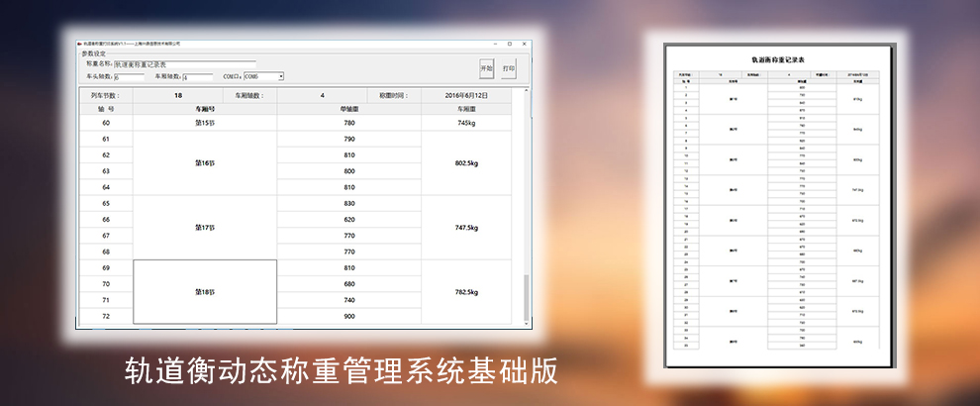Click the 单轴重 column header

click(x=348, y=109)
